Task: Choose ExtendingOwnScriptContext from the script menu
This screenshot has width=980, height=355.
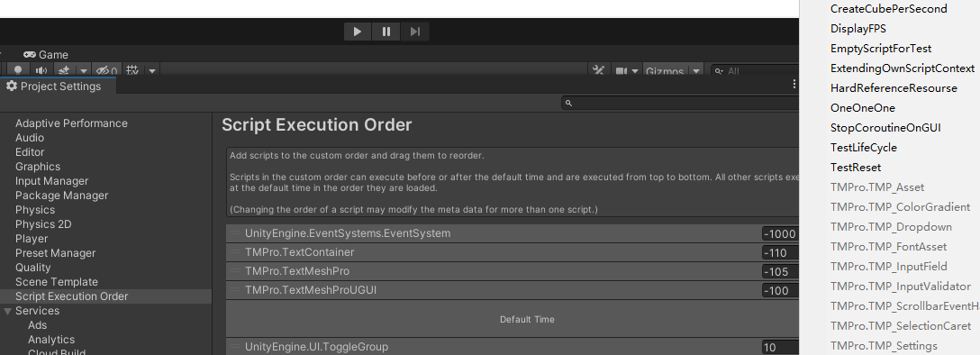Action: [x=902, y=68]
